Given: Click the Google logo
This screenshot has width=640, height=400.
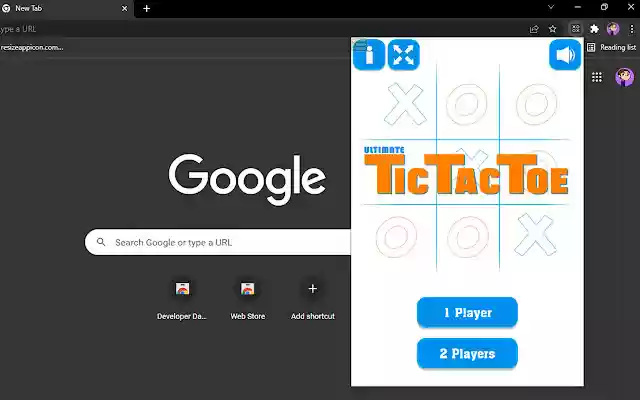Looking at the screenshot, I should (247, 179).
